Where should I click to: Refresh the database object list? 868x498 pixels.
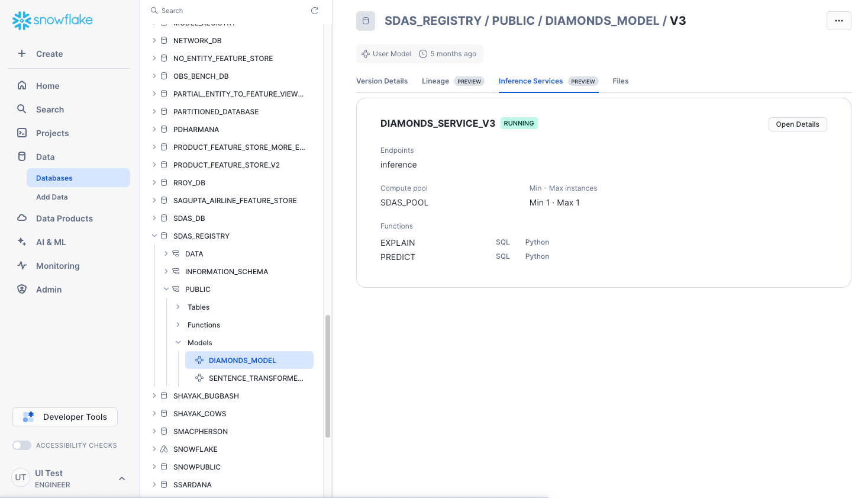click(315, 11)
